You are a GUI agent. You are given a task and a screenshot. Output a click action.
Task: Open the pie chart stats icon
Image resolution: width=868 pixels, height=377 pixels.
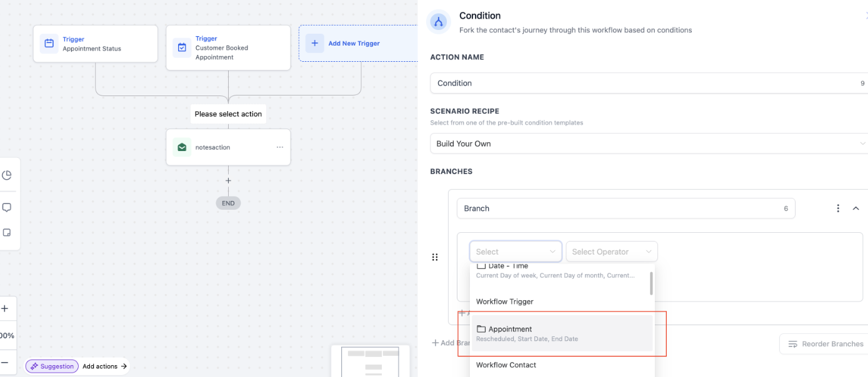pyautogui.click(x=7, y=175)
